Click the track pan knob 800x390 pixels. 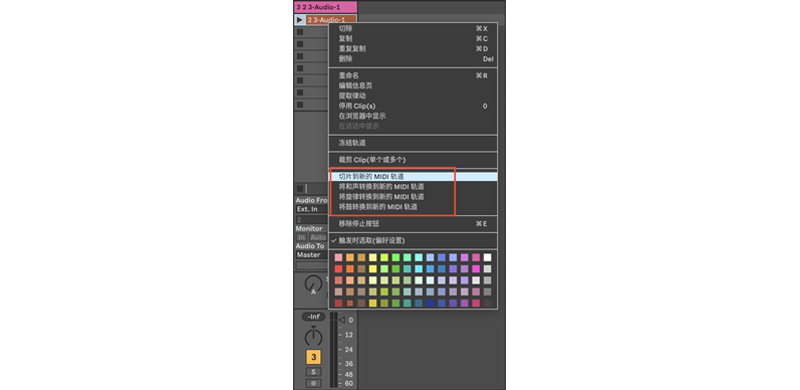(x=313, y=336)
